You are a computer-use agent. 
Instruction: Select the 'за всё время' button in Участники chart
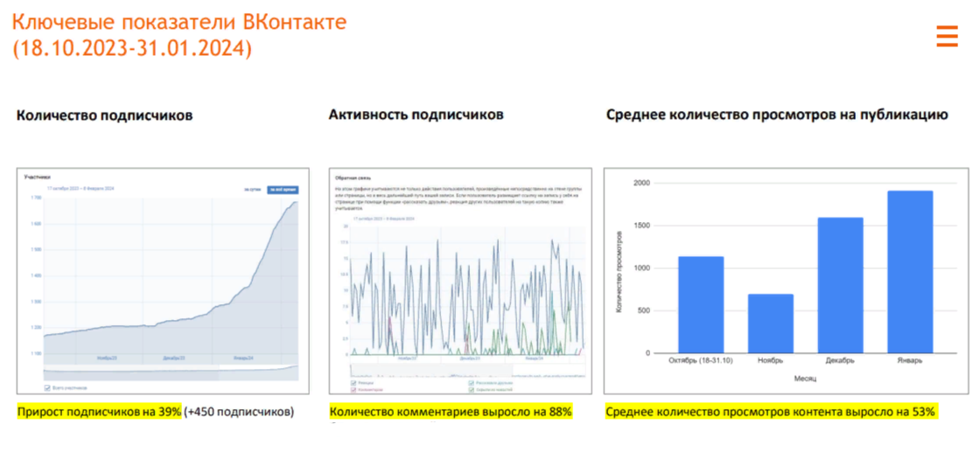click(283, 189)
